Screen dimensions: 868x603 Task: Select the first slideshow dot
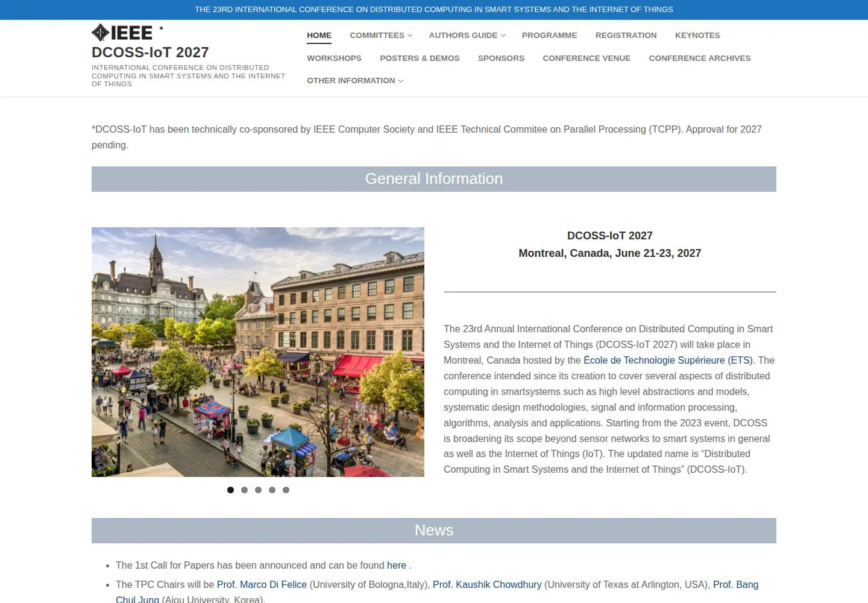click(x=230, y=490)
